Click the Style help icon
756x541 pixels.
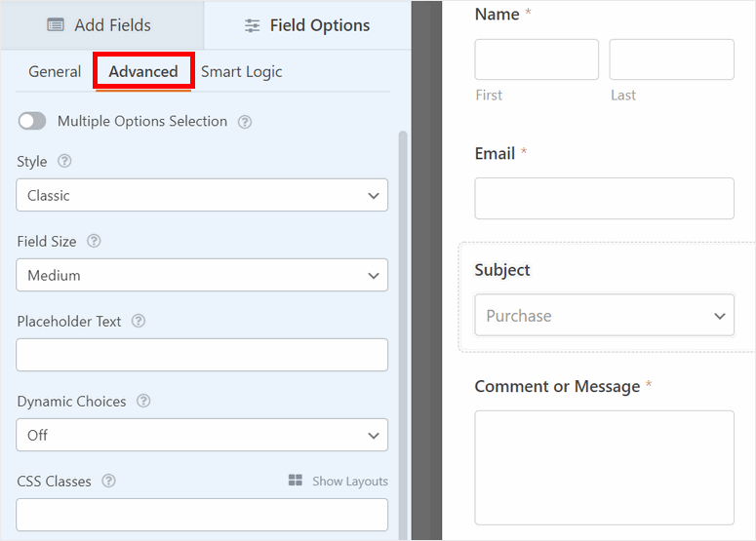coord(64,162)
